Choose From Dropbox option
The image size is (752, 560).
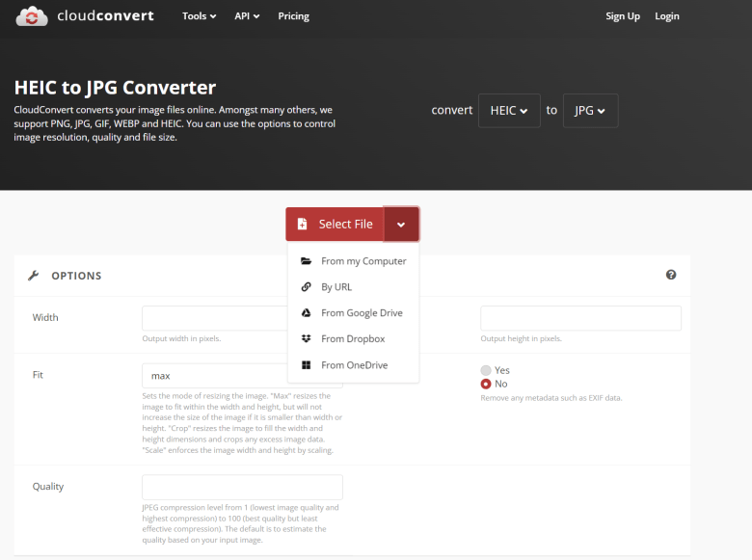coord(354,338)
